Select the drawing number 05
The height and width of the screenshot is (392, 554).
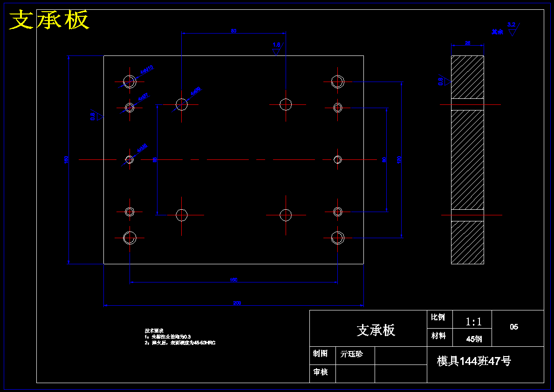pyautogui.click(x=514, y=327)
